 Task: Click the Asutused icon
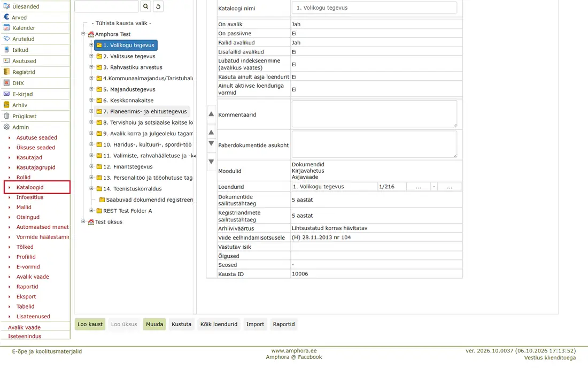(x=6, y=60)
